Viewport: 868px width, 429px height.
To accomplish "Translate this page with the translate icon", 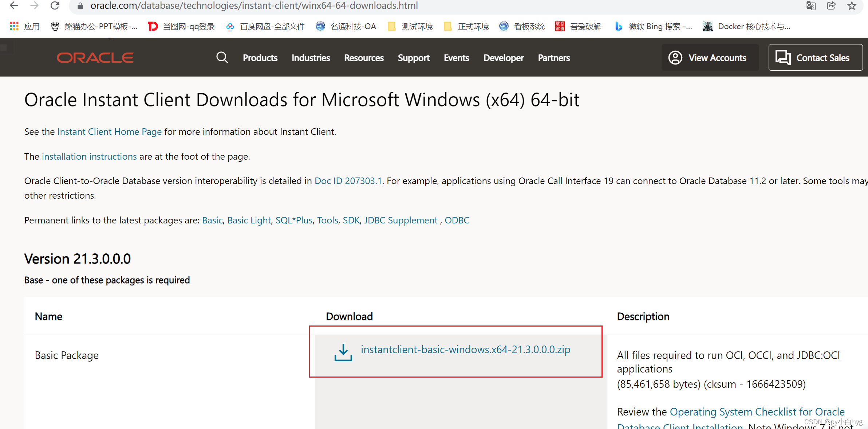I will click(811, 6).
